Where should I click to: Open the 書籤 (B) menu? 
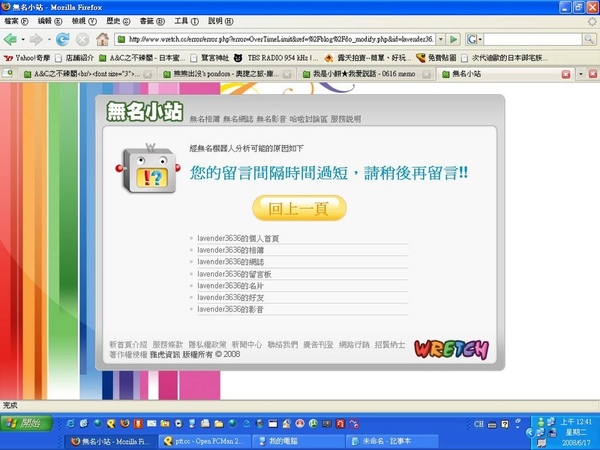152,21
